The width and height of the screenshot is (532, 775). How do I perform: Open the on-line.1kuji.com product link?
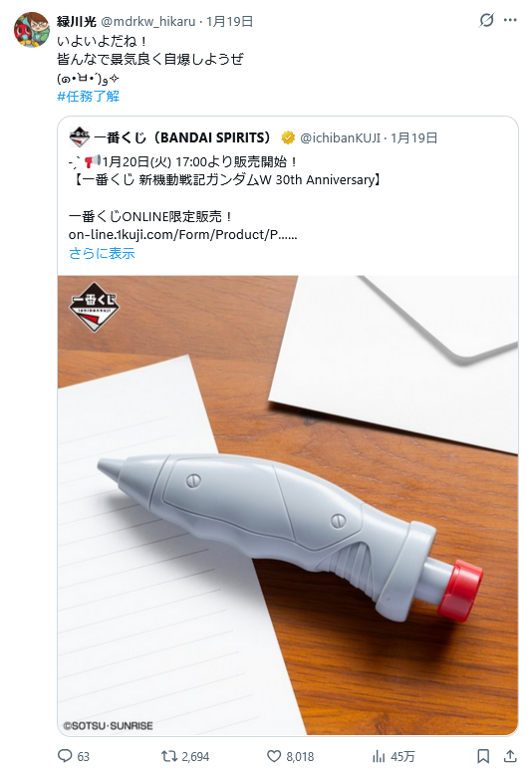coord(183,235)
